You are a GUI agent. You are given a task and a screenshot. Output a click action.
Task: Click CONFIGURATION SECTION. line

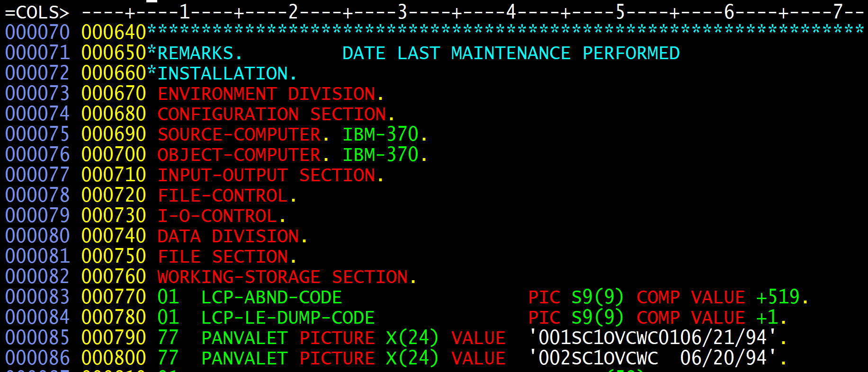point(276,114)
